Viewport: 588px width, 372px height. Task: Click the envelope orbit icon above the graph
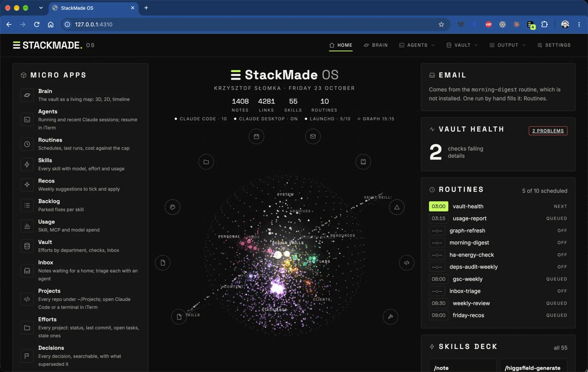[x=313, y=137]
